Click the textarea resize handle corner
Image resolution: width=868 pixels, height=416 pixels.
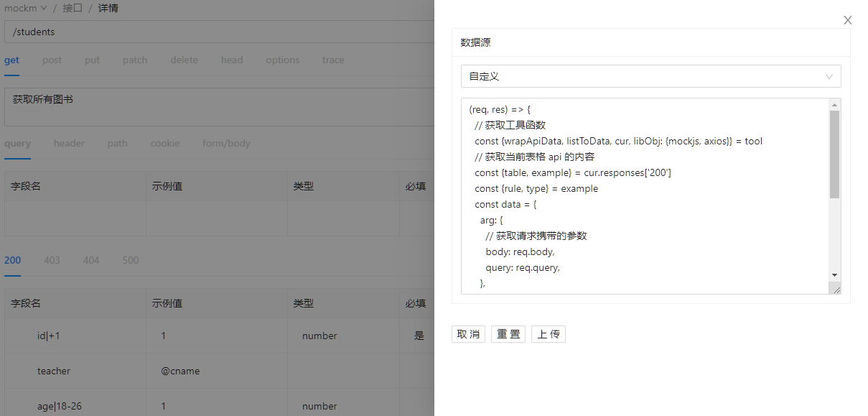click(836, 289)
